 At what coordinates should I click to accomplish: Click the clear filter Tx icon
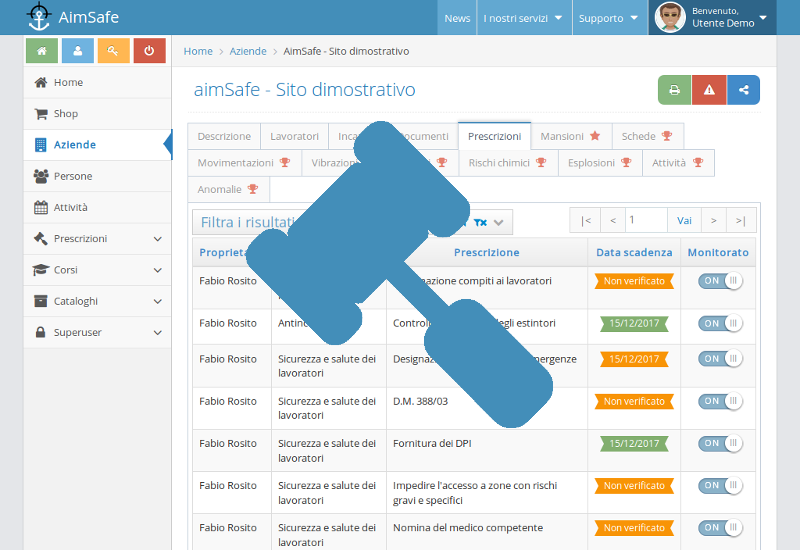(x=480, y=222)
